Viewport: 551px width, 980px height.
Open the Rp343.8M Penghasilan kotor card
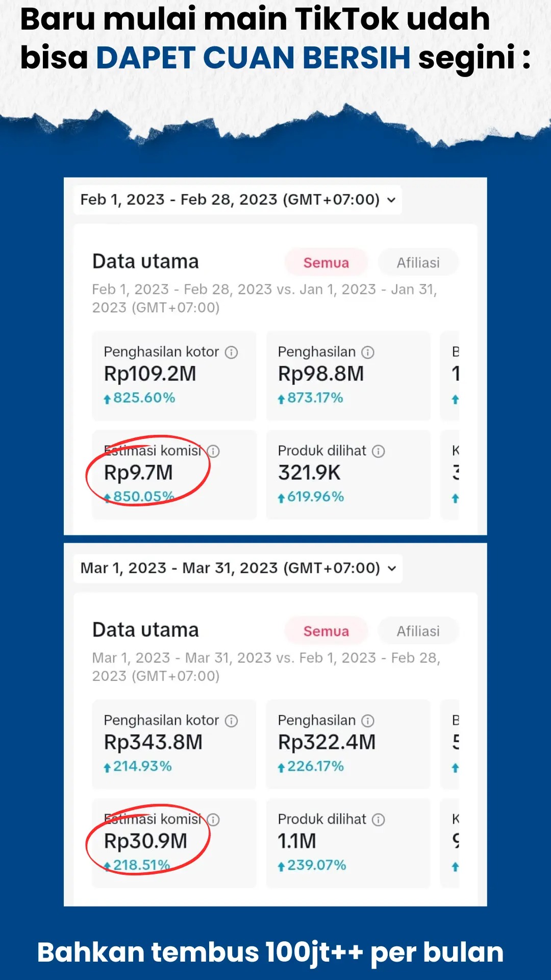coord(174,745)
